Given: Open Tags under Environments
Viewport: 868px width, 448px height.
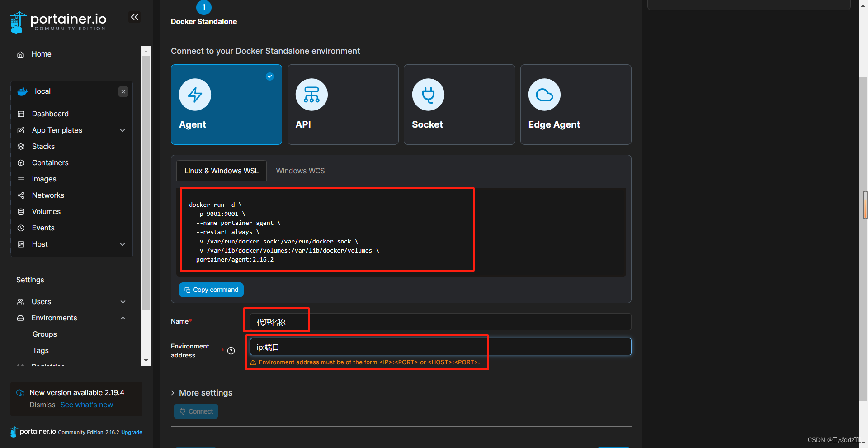Looking at the screenshot, I should tap(41, 351).
